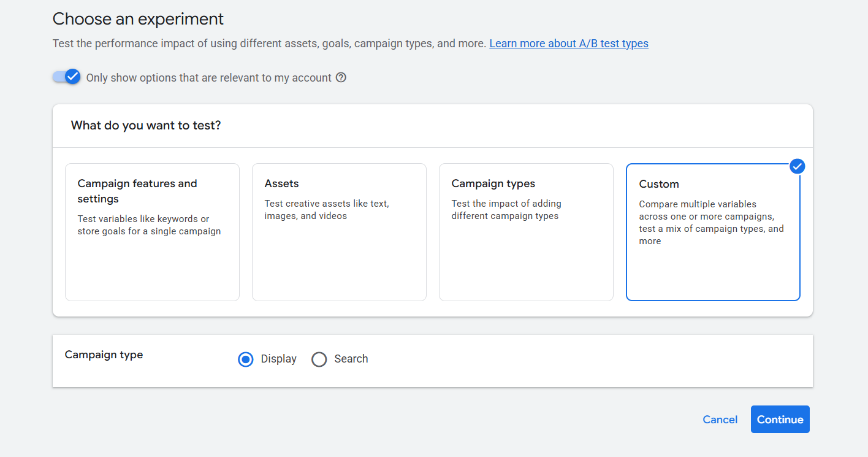Click the 'Campaign type' label

104,355
